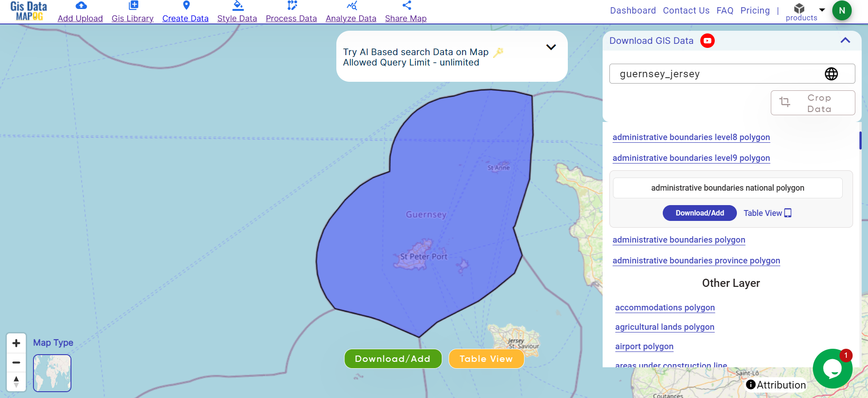Select administrative boundaries province polygon
This screenshot has width=868, height=398.
coord(696,261)
